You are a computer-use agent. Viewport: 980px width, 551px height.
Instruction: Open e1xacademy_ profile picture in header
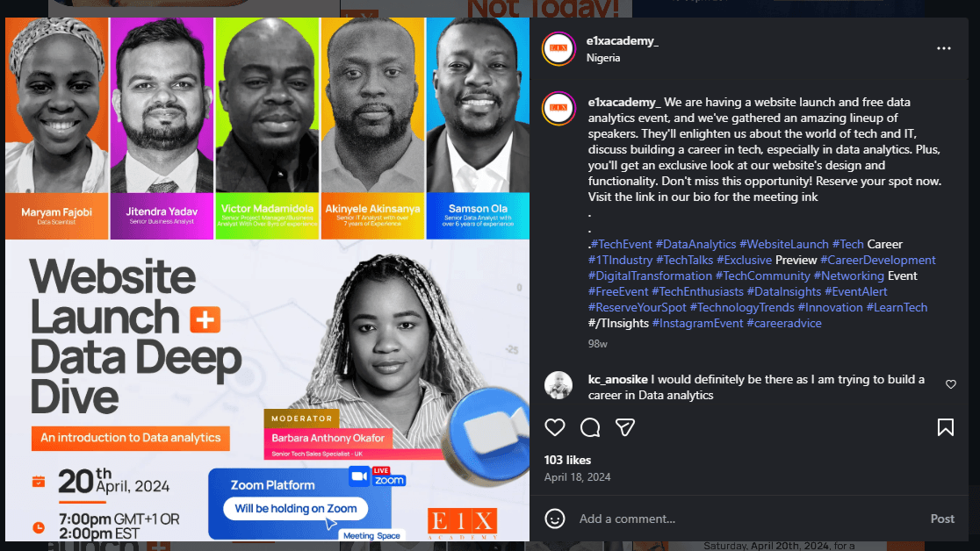[558, 48]
